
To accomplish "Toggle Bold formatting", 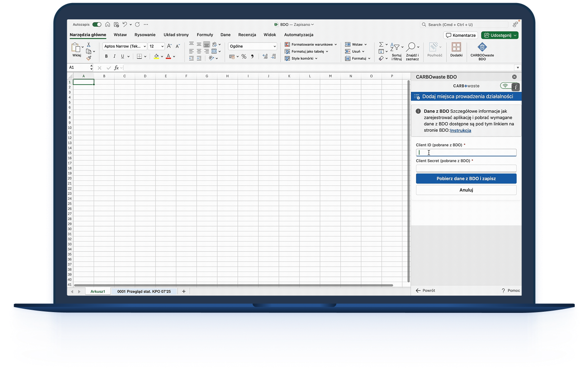I will [106, 56].
